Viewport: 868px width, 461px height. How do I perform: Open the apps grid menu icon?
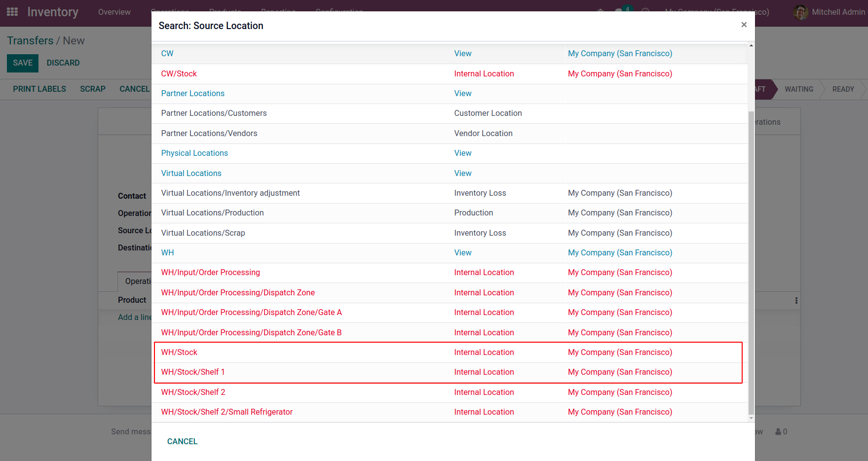12,12
